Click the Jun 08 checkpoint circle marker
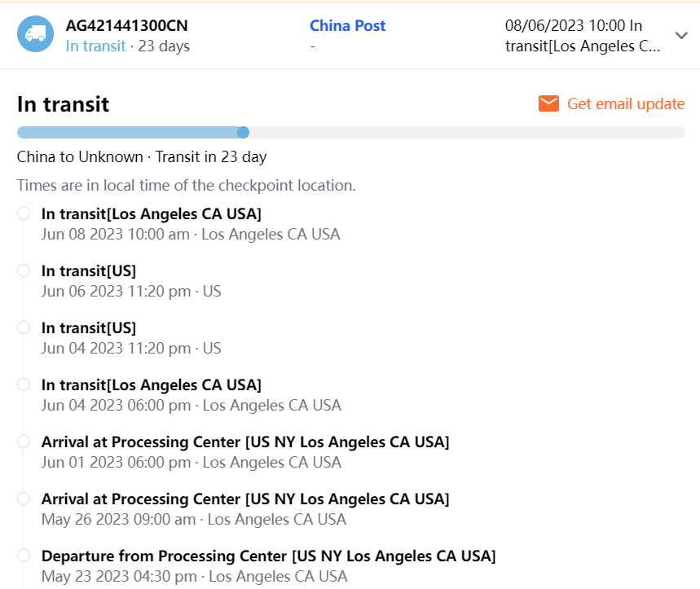Screen dimensions: 700x589 tap(24, 213)
